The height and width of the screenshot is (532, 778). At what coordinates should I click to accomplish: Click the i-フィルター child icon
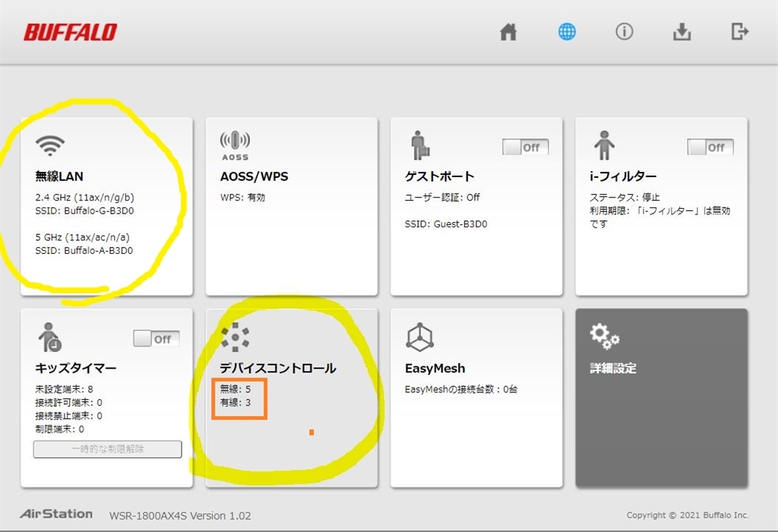pos(604,145)
